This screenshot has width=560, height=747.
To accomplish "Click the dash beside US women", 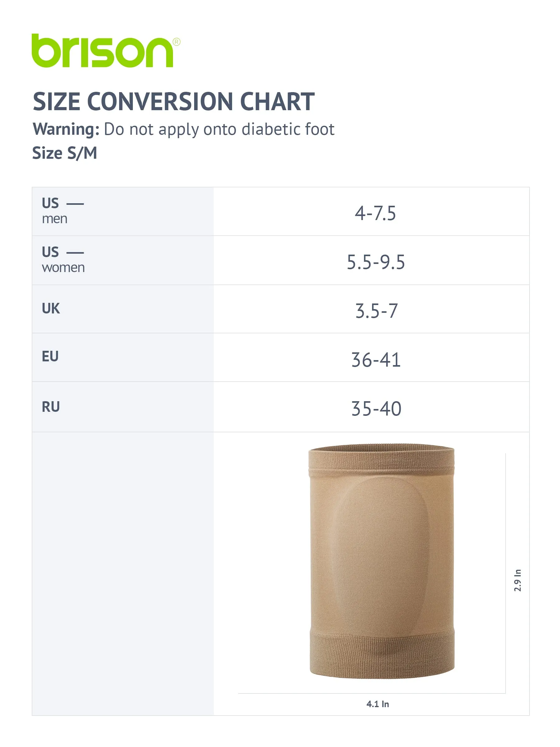I will pyautogui.click(x=75, y=253).
